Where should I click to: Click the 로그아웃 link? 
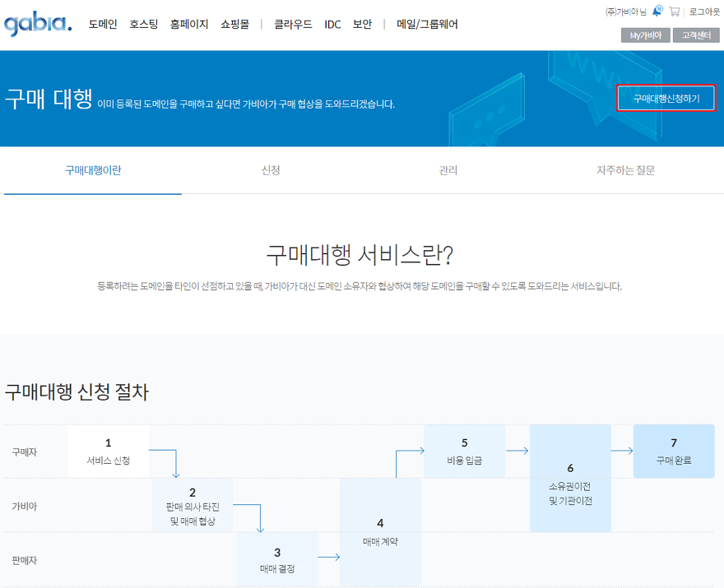pos(704,12)
